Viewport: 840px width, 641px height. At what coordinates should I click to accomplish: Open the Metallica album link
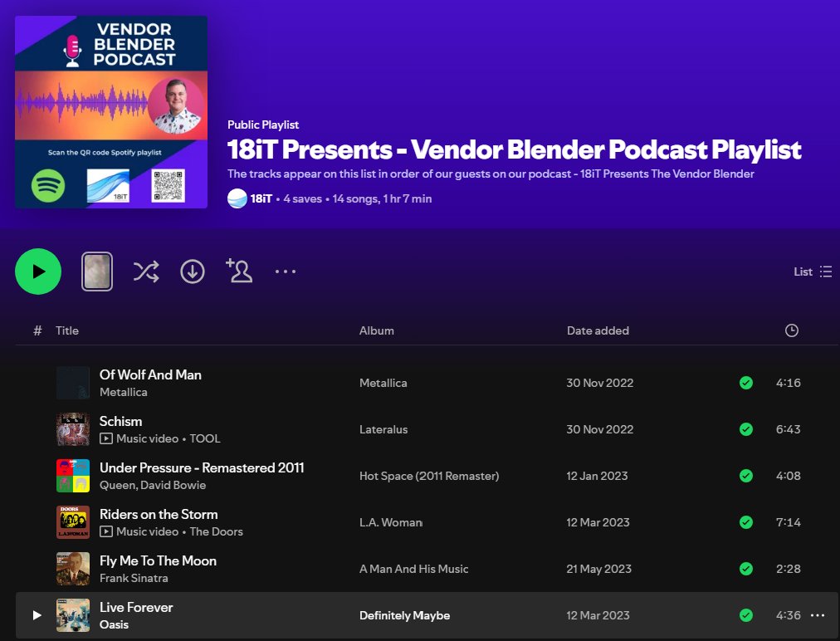click(383, 383)
